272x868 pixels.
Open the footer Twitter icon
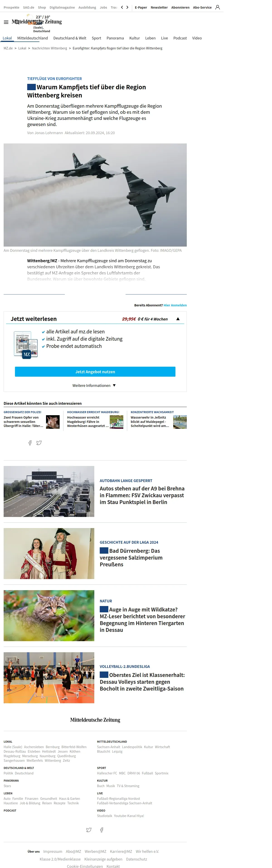point(89,830)
